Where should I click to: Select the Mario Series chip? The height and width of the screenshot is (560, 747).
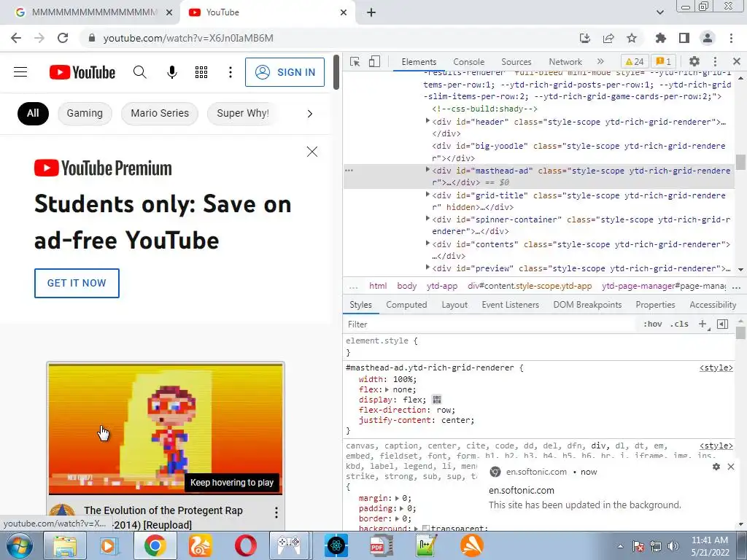(x=160, y=113)
